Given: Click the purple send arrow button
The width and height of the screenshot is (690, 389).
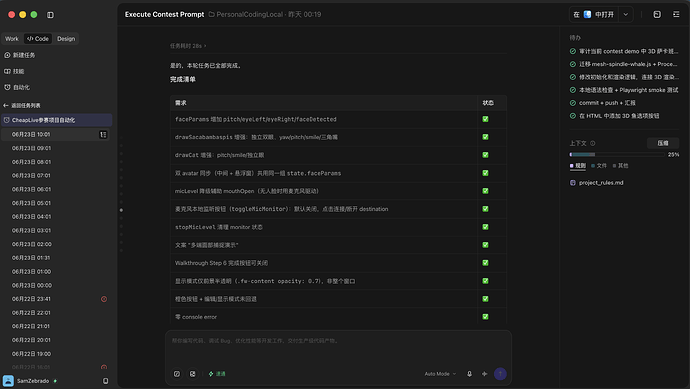Looking at the screenshot, I should [x=500, y=374].
